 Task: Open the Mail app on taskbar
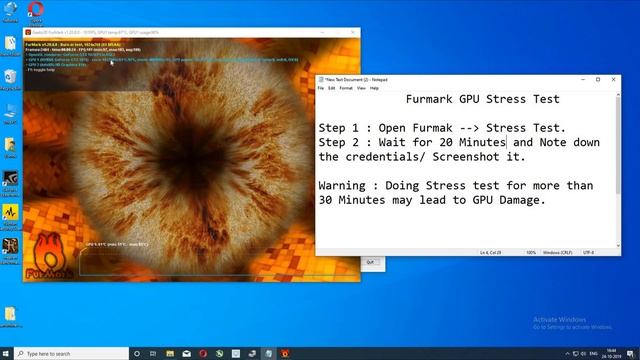point(187,353)
